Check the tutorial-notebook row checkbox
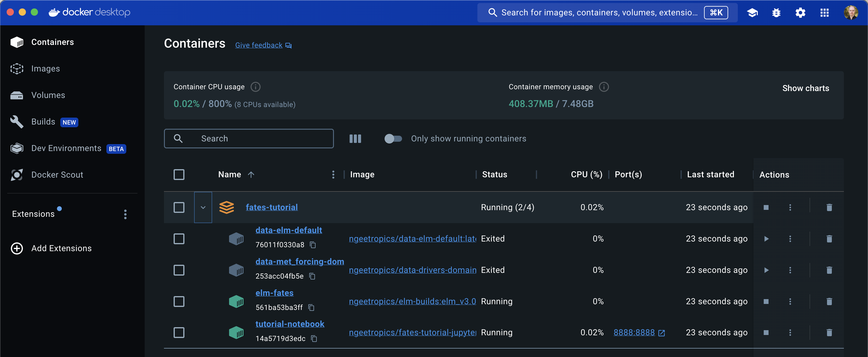This screenshot has height=357, width=868. pyautogui.click(x=179, y=332)
